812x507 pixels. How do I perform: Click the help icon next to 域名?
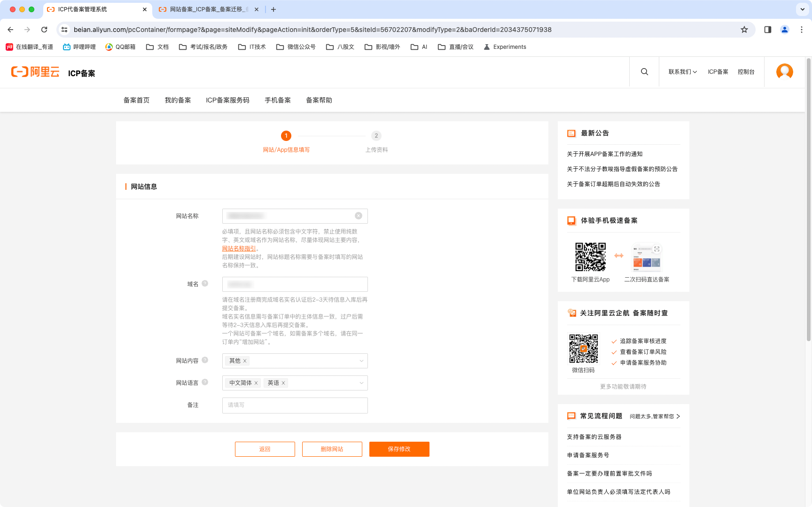pos(205,283)
